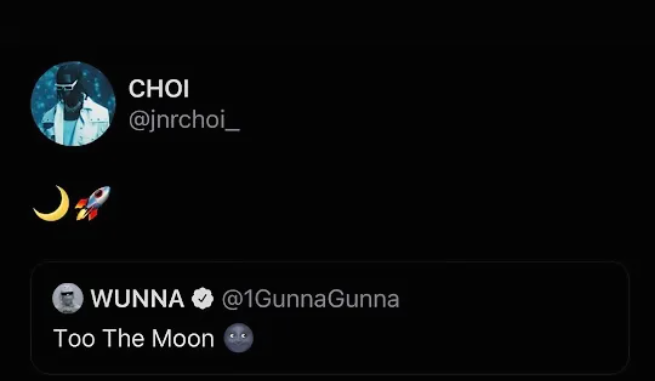Screen dimensions: 655x381
Task: Open the @1GunnaGunna handle
Action: point(310,299)
